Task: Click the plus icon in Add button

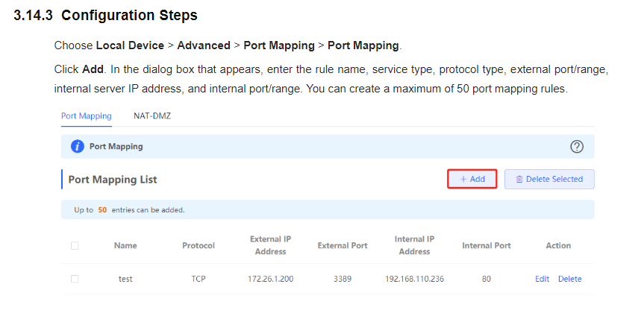Action: click(x=463, y=179)
